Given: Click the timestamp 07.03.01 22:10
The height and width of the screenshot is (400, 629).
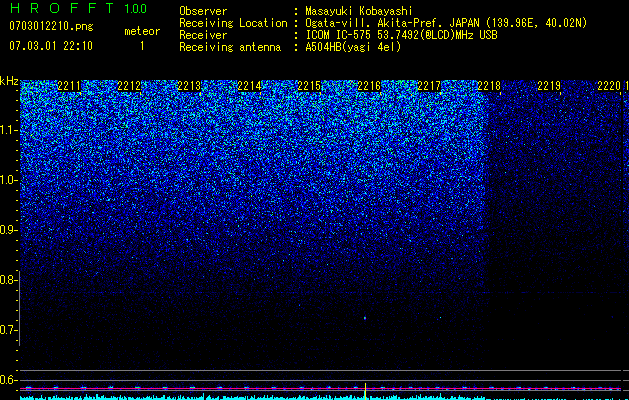Looking at the screenshot, I should click(51, 46).
